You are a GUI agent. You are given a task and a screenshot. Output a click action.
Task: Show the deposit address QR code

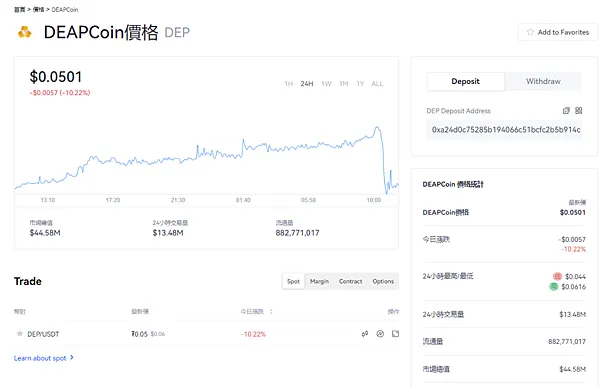[579, 111]
